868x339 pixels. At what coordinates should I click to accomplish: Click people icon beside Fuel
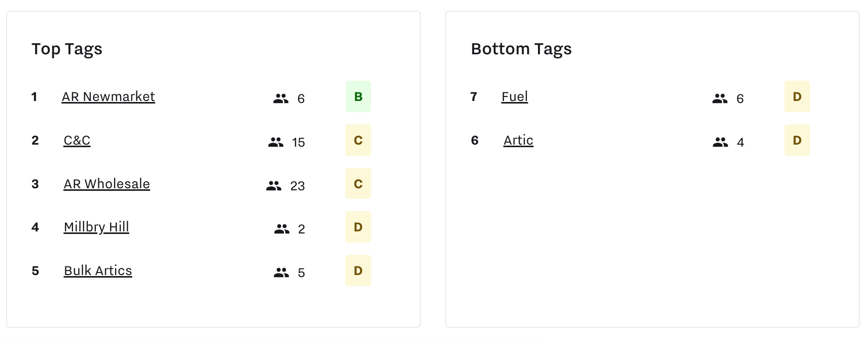719,98
